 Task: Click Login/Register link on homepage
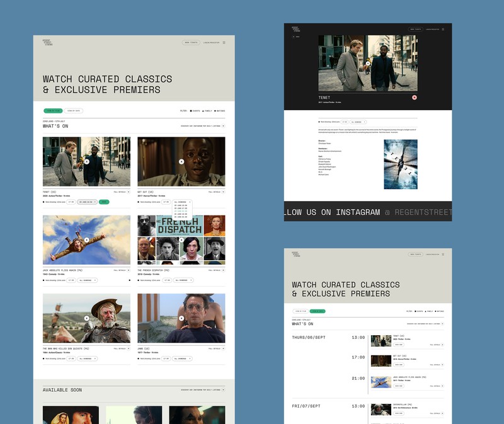pyautogui.click(x=211, y=43)
